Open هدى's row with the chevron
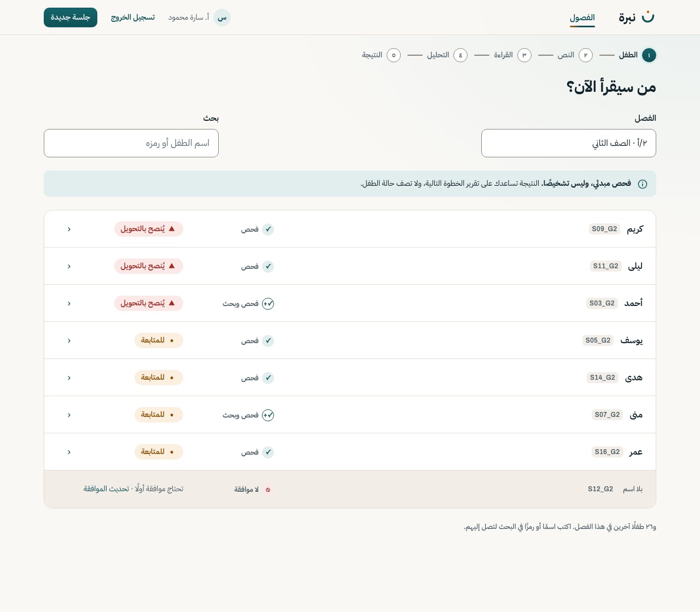The height and width of the screenshot is (612, 700). click(69, 378)
